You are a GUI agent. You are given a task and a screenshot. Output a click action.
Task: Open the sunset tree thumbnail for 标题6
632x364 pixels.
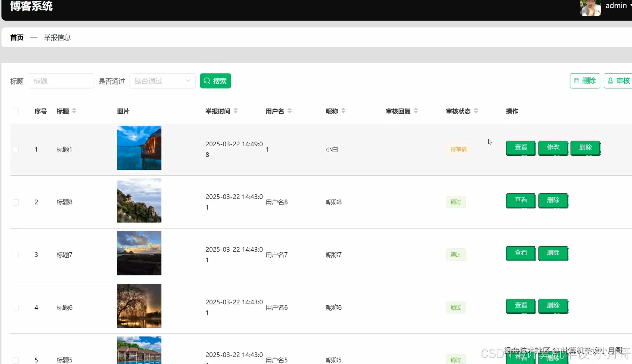(139, 306)
